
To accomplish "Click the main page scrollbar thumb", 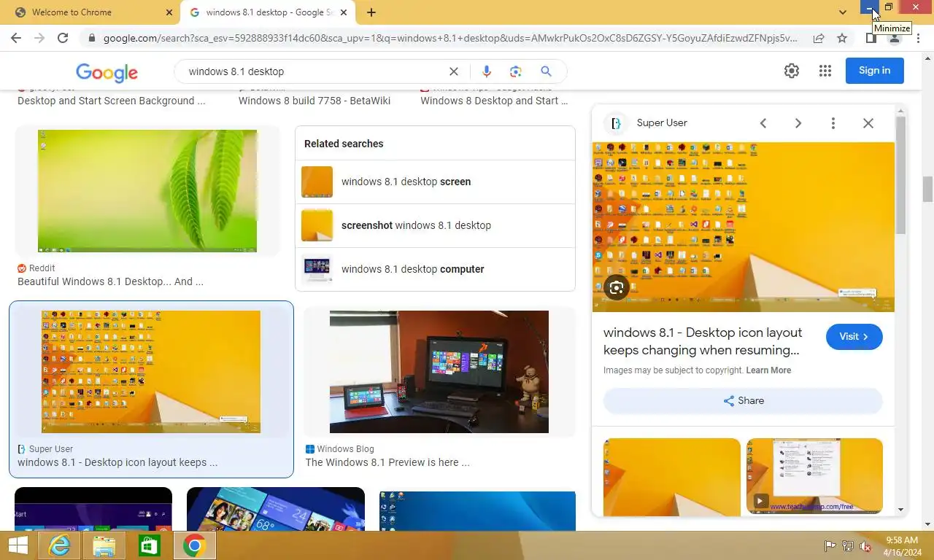I will click(928, 189).
